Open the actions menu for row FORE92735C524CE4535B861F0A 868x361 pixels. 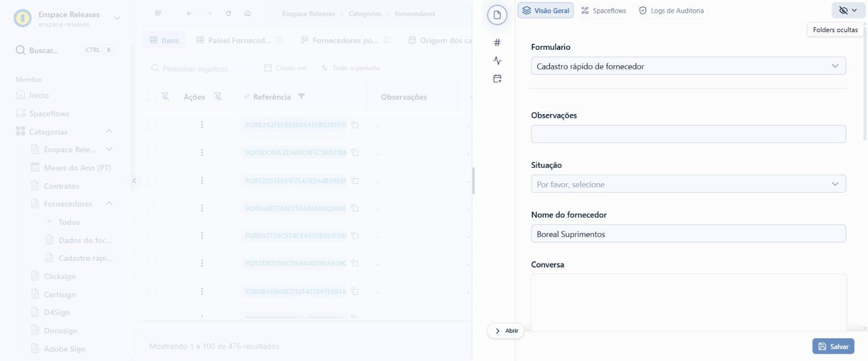pos(202,236)
